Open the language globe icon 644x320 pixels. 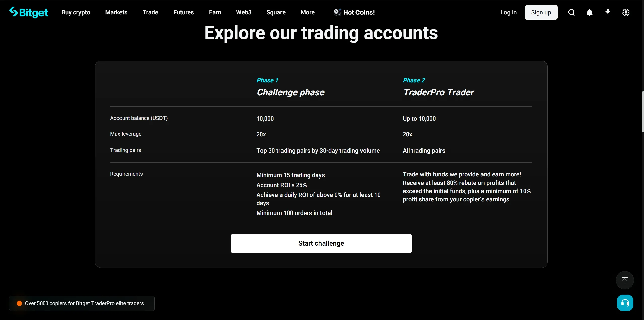point(626,12)
